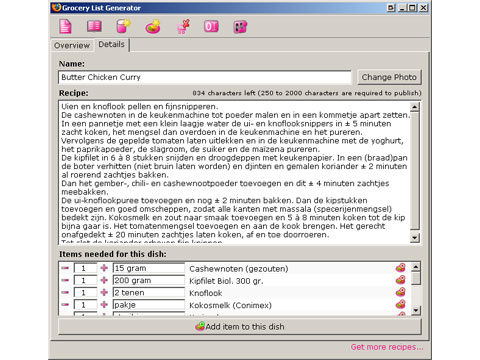Image resolution: width=480 pixels, height=360 pixels.
Task: Click the remove icon on the Cashewnoten row
Action: click(x=400, y=268)
